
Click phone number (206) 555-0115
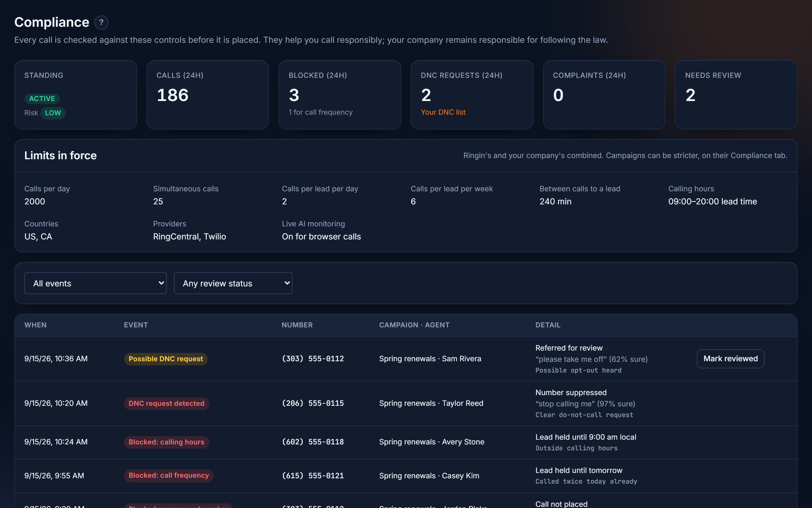313,403
